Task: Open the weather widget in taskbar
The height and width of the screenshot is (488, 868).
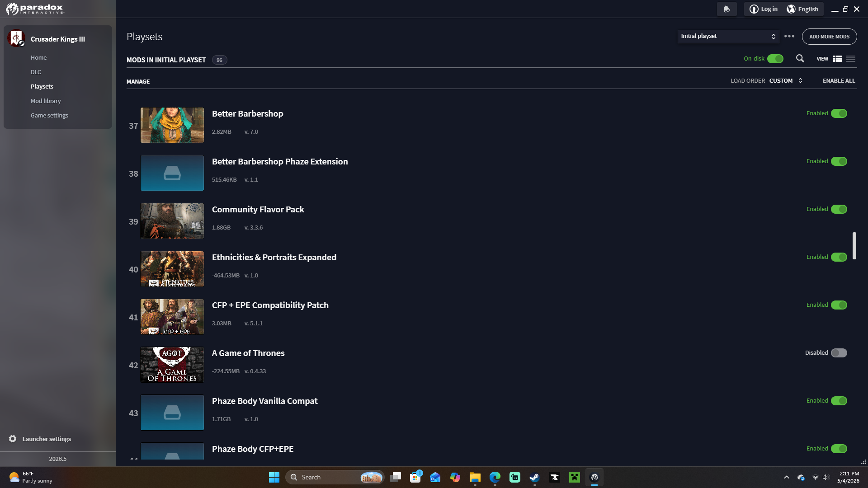Action: pyautogui.click(x=31, y=477)
